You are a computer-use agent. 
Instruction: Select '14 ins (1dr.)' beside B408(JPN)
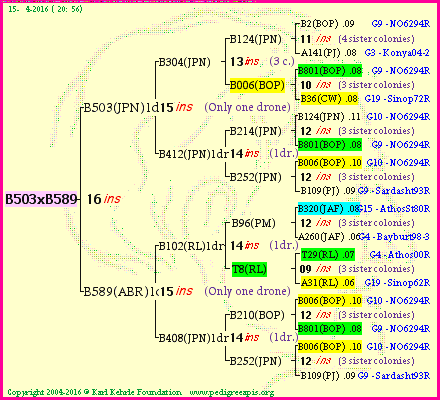pyautogui.click(x=264, y=338)
